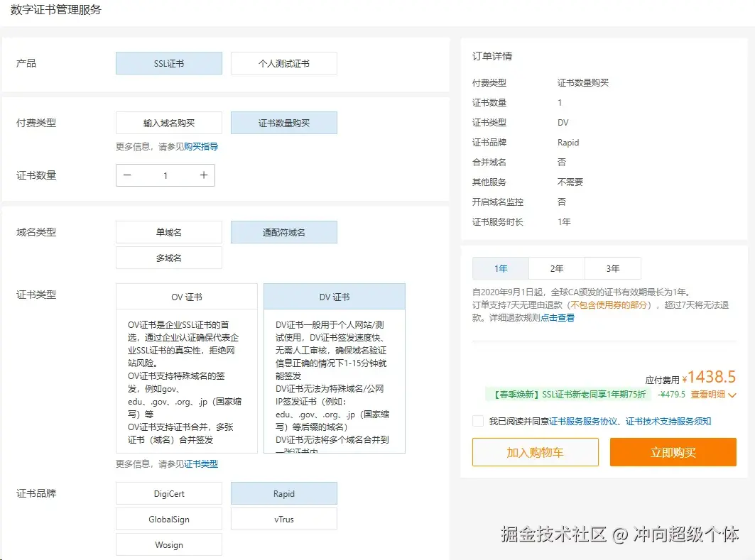Click the payable amount 1438.5
The width and height of the screenshot is (755, 560).
pyautogui.click(x=712, y=377)
